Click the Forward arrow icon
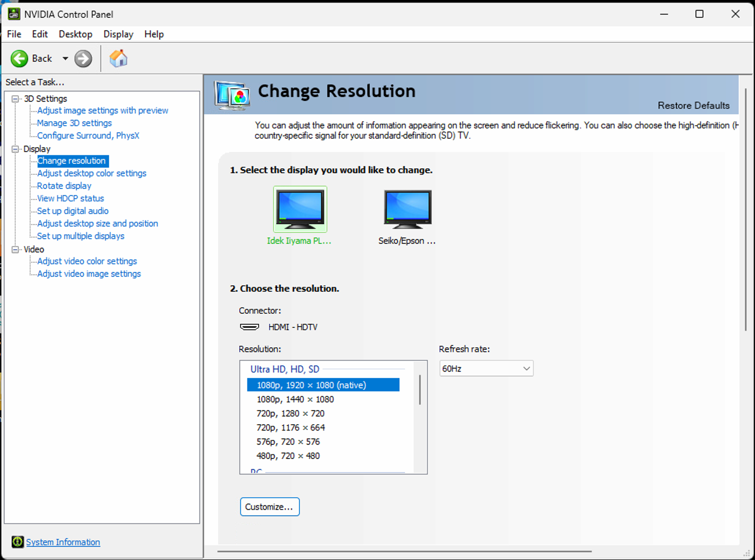This screenshot has height=560, width=755. (x=83, y=59)
